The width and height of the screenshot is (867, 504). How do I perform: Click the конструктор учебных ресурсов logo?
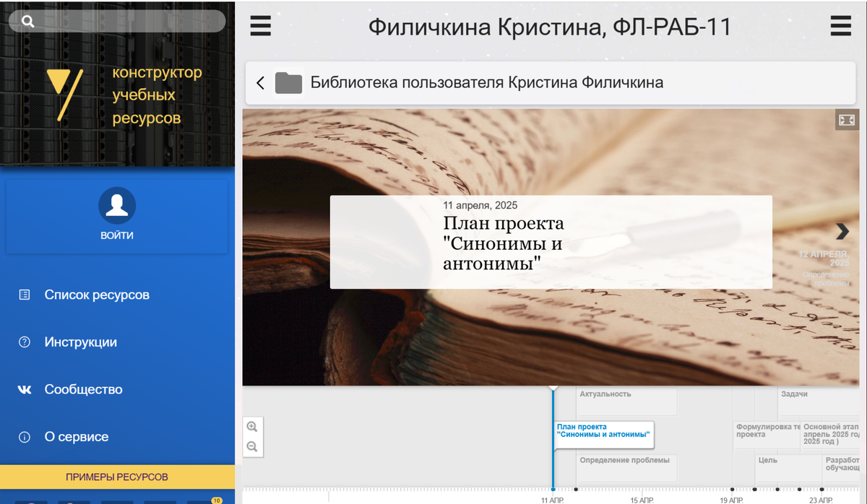(64, 94)
